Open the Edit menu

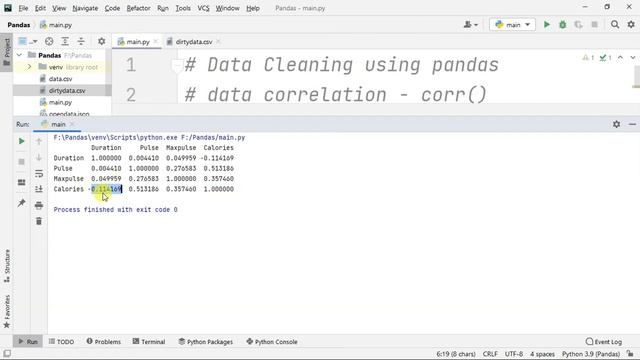40,8
